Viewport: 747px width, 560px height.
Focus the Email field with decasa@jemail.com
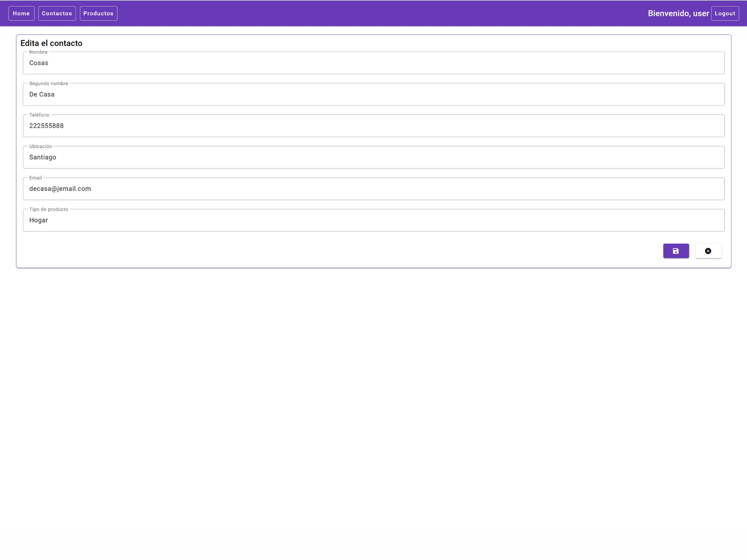[x=373, y=189]
